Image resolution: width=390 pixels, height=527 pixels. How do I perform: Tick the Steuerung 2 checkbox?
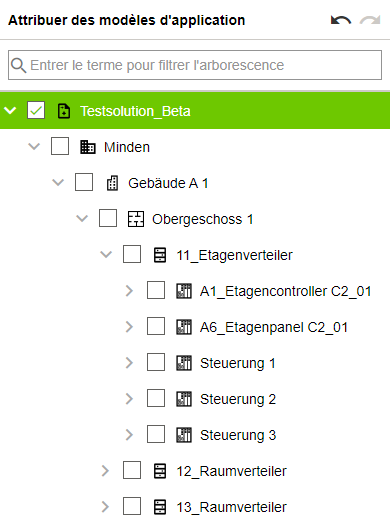[156, 398]
